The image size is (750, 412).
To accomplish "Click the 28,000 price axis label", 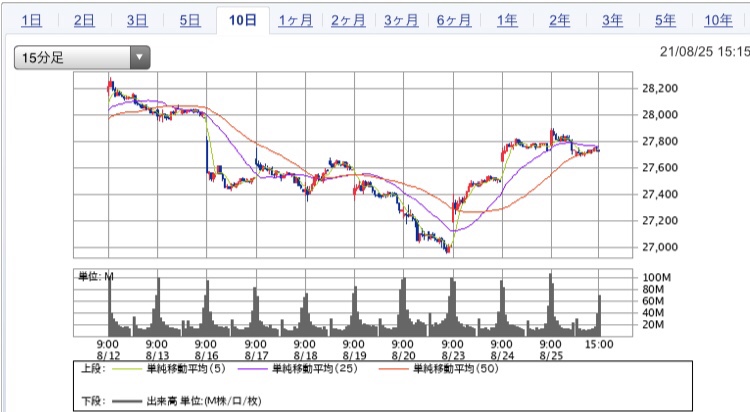I will 660,115.
